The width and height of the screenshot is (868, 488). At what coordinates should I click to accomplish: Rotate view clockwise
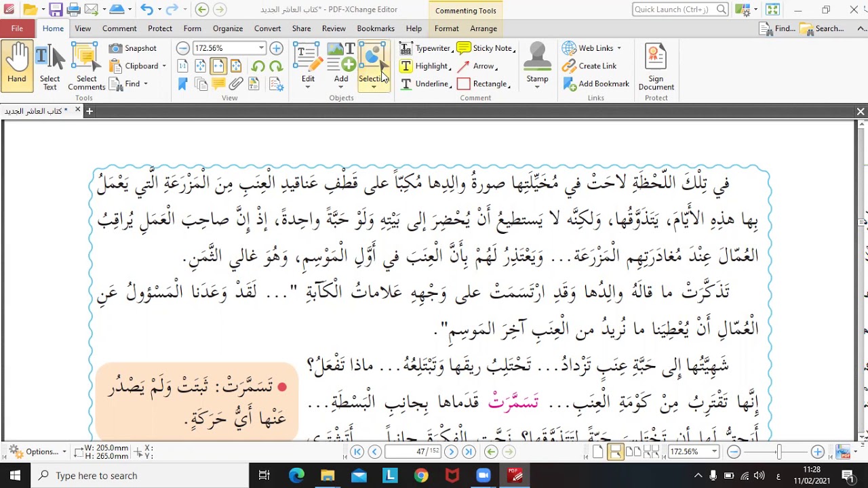pyautogui.click(x=275, y=66)
